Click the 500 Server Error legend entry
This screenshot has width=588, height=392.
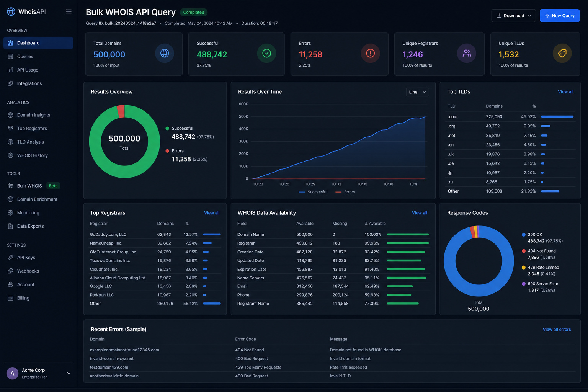click(x=540, y=287)
